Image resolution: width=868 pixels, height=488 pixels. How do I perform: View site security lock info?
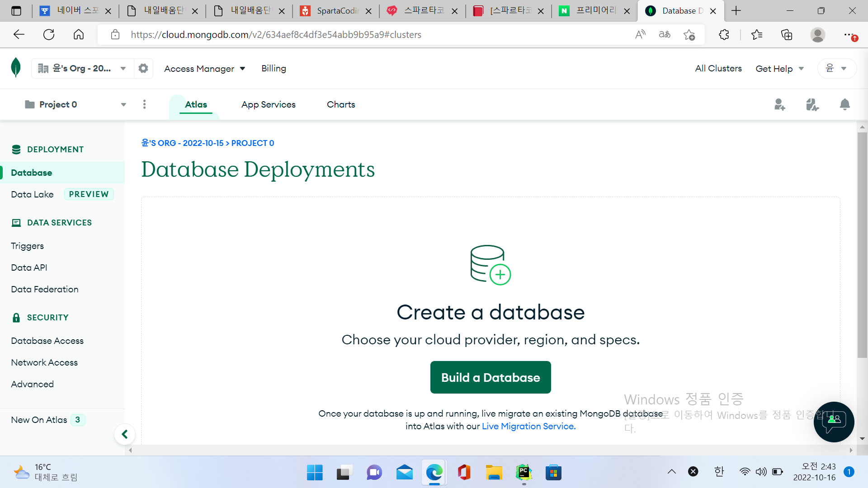(115, 34)
